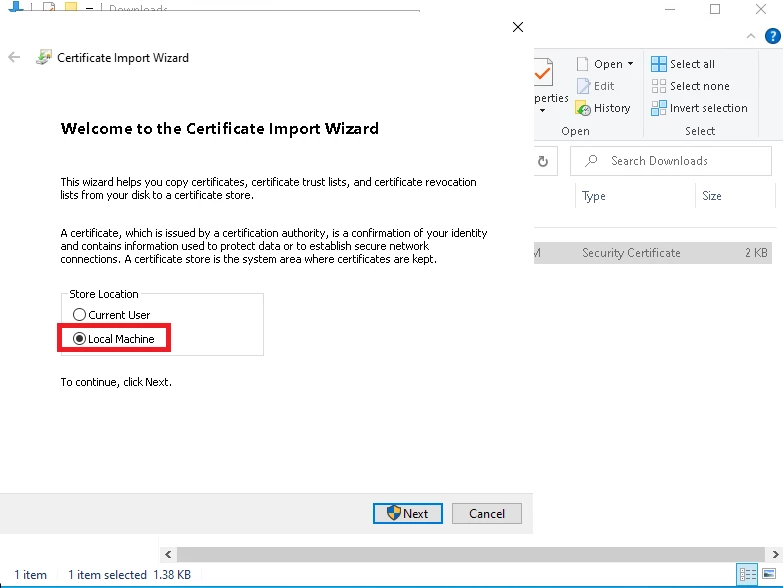The image size is (783, 588).
Task: Click the '1 item' status bar text
Action: point(30,575)
